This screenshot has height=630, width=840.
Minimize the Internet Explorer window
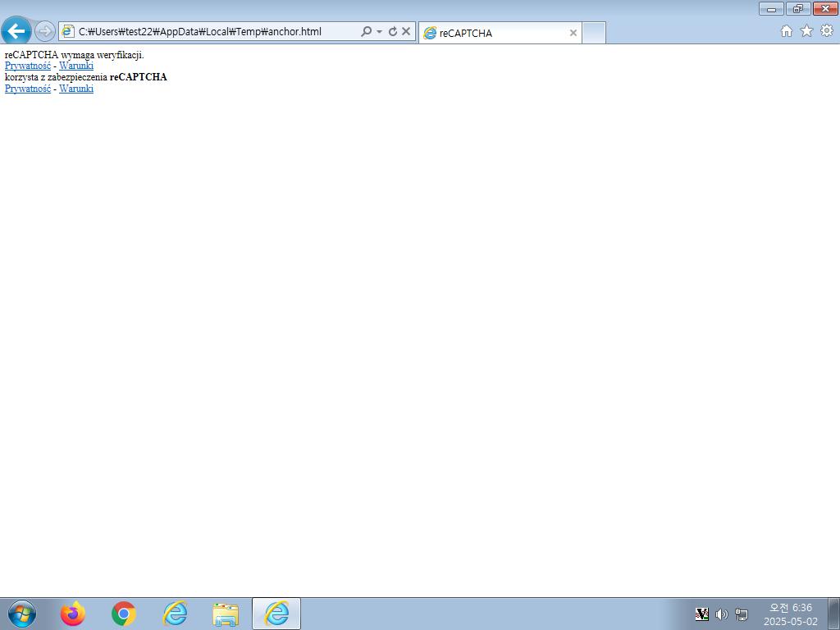tap(771, 8)
